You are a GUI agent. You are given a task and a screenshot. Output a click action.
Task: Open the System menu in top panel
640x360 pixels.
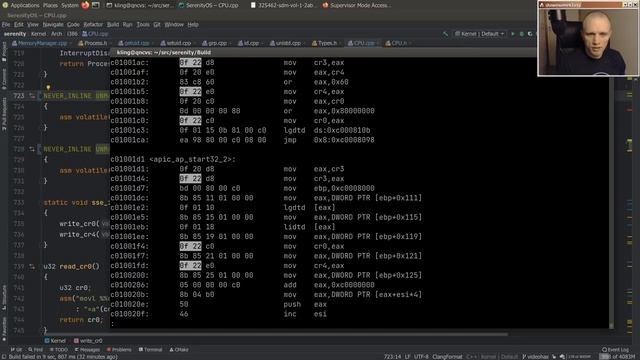(70, 5)
